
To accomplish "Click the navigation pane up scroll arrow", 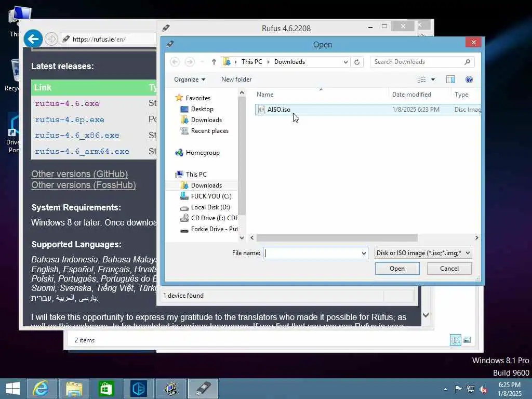I will tap(242, 92).
